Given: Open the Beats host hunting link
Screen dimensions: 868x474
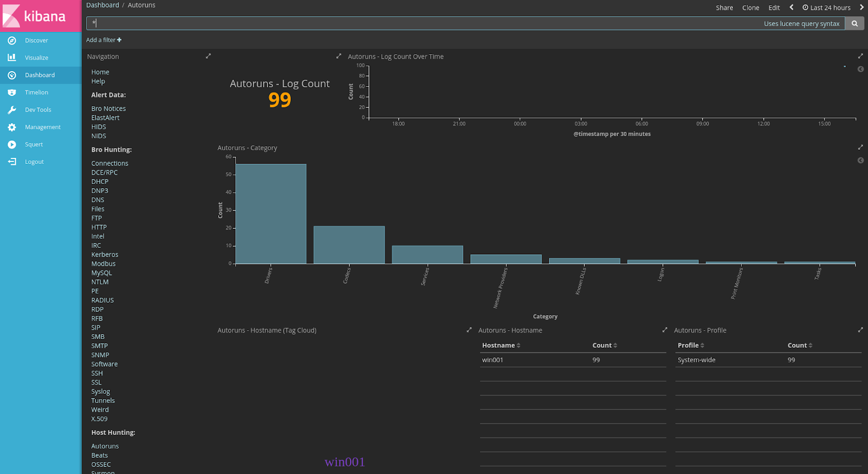Looking at the screenshot, I should (99, 456).
